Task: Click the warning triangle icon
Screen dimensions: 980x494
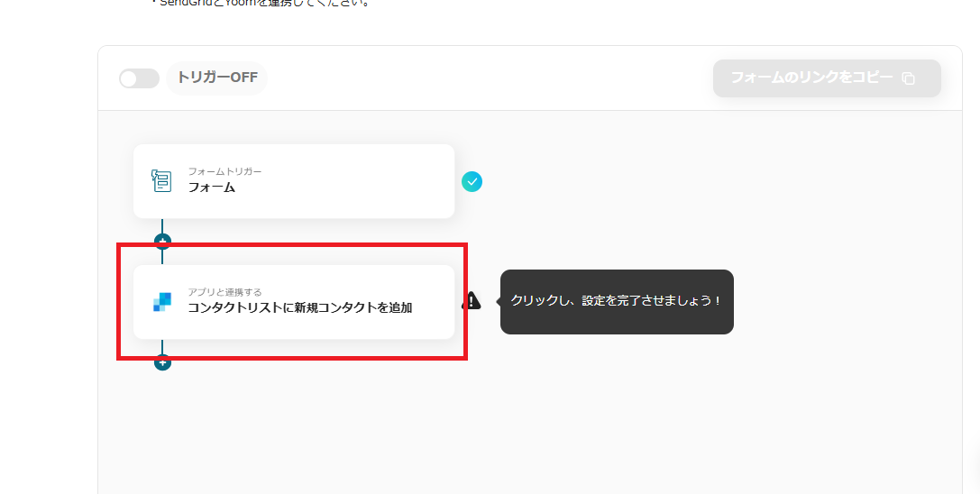Action: pos(472,301)
